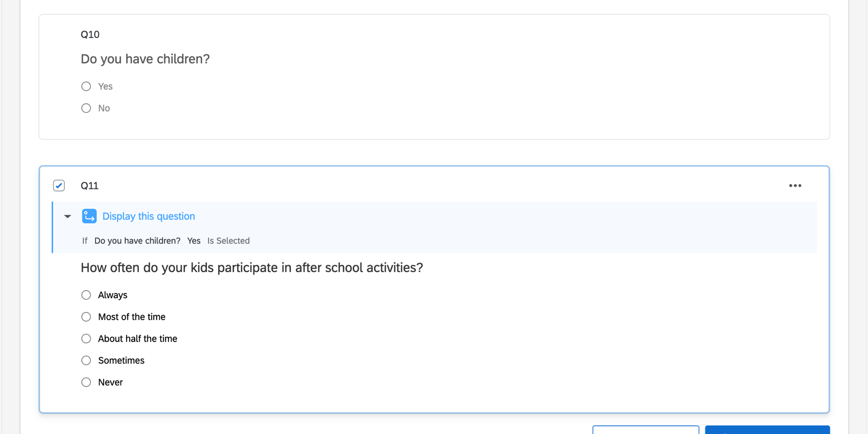Select the Sometimes answer choice
Screen dimensions: 868x434
pyautogui.click(x=86, y=360)
